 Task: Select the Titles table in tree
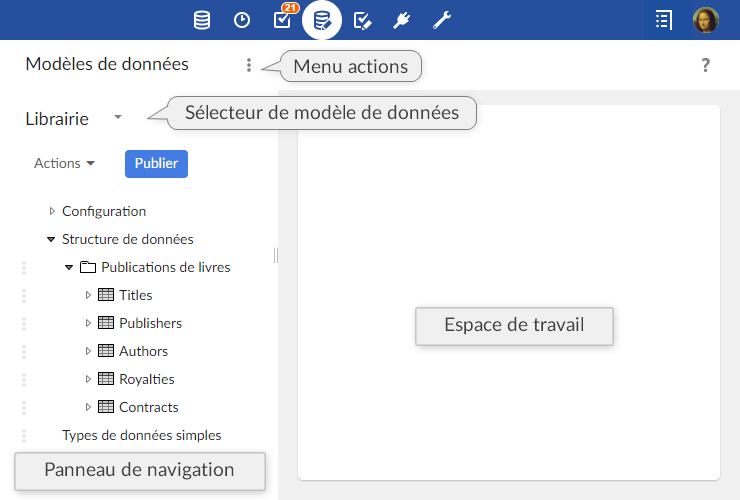[x=135, y=295]
